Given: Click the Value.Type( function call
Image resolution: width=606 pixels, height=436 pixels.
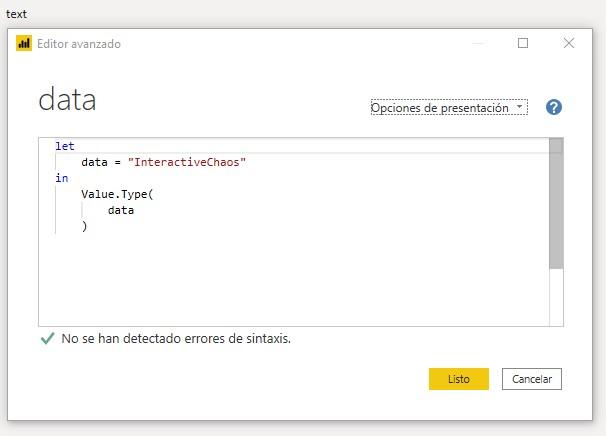Looking at the screenshot, I should 117,194.
